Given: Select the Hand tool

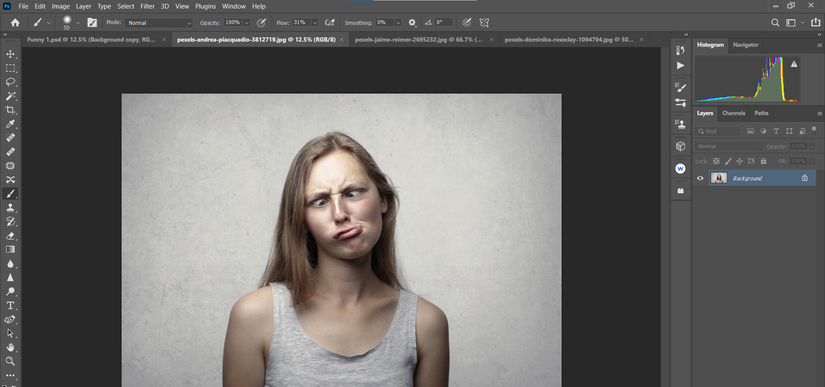Looking at the screenshot, I should (x=10, y=347).
